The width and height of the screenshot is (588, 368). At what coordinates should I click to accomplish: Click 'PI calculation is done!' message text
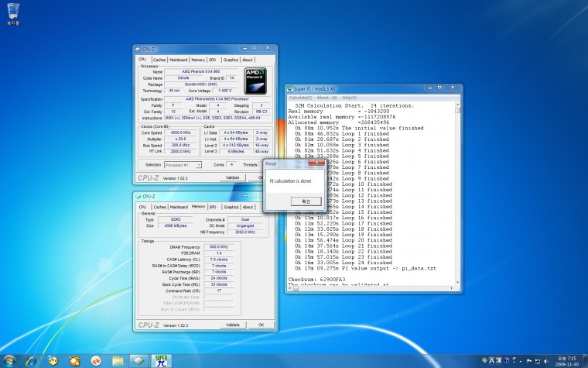click(x=290, y=181)
